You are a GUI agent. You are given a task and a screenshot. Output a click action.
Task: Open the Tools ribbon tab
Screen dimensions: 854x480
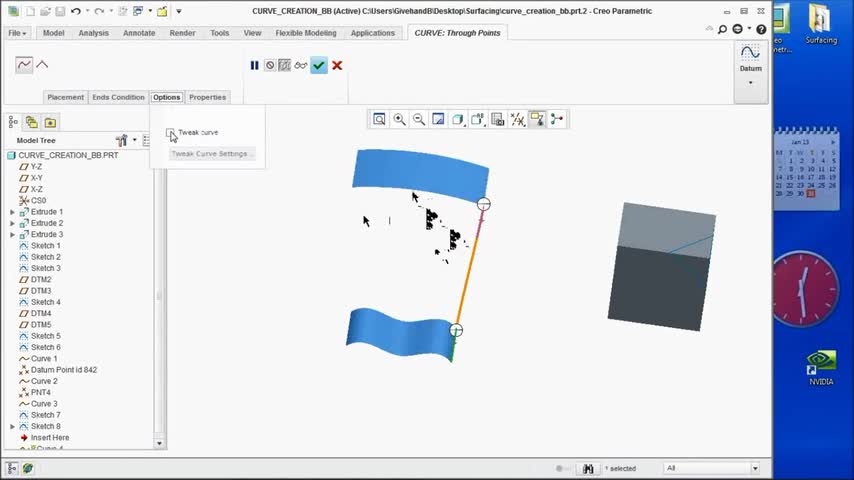pos(219,33)
